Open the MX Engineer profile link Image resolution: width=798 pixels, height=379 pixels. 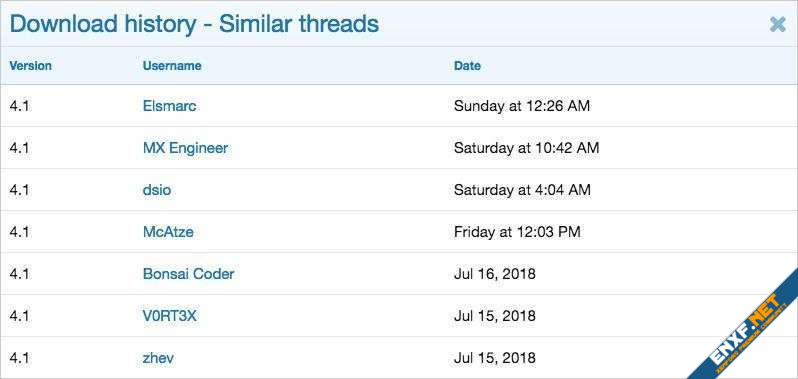(185, 148)
